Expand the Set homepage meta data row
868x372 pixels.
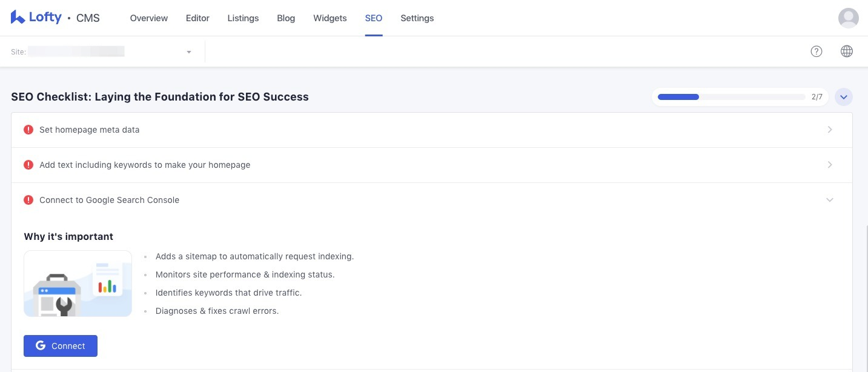click(x=830, y=130)
